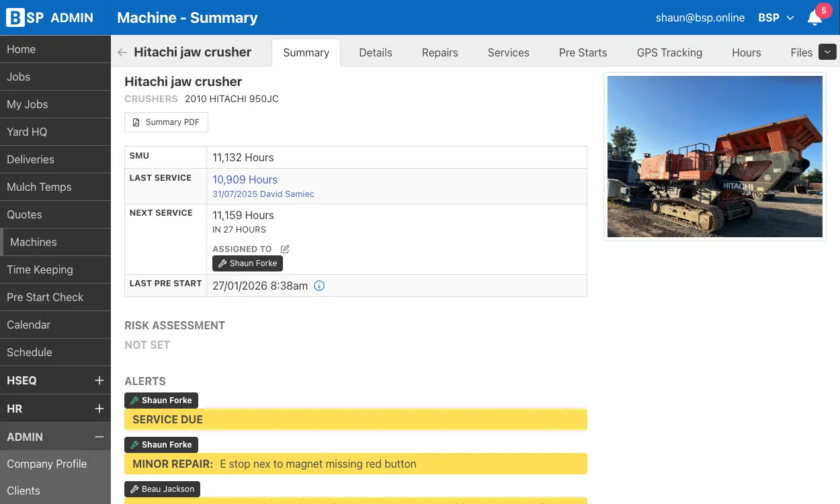Click the SERVICE DUE alert bar
840x504 pixels.
coord(355,419)
